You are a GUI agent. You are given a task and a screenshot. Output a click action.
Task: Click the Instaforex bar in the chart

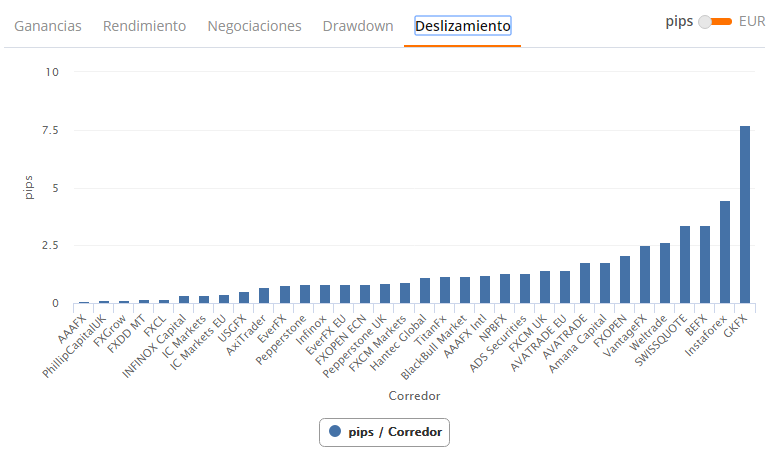[x=725, y=252]
